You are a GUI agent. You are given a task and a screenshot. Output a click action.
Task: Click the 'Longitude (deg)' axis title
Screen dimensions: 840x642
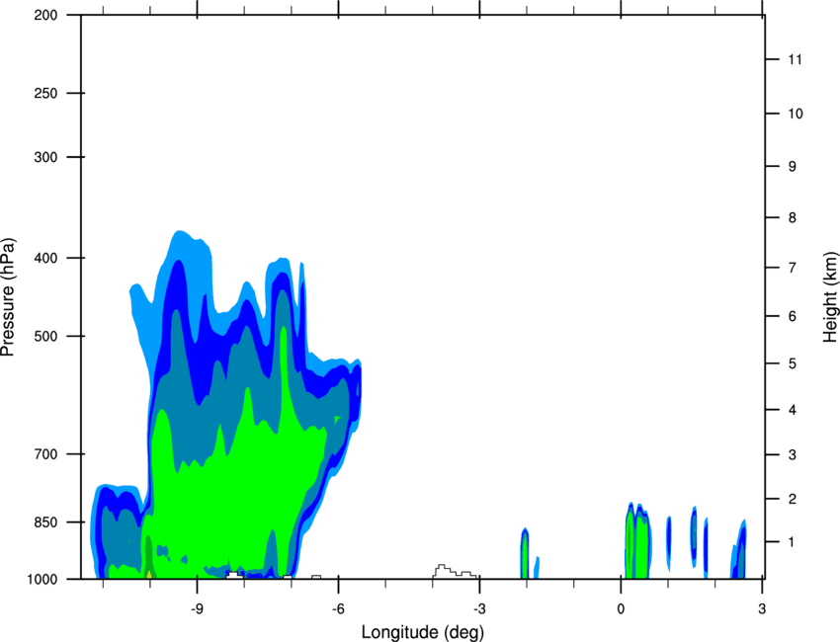pos(423,632)
